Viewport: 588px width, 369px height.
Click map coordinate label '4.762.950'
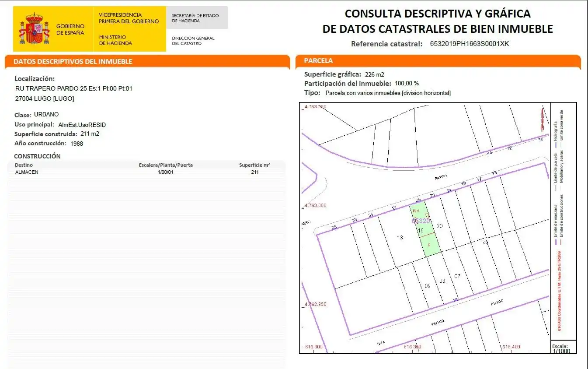[x=315, y=305]
